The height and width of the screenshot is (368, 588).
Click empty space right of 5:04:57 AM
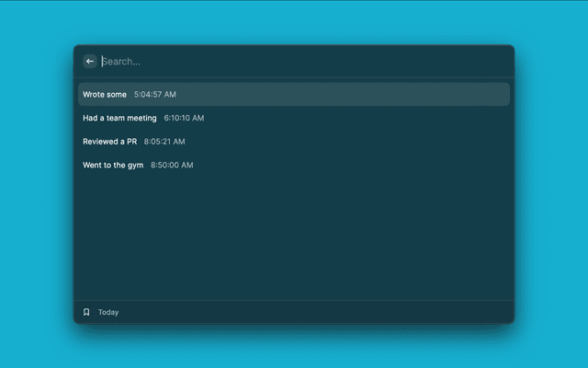click(x=349, y=94)
